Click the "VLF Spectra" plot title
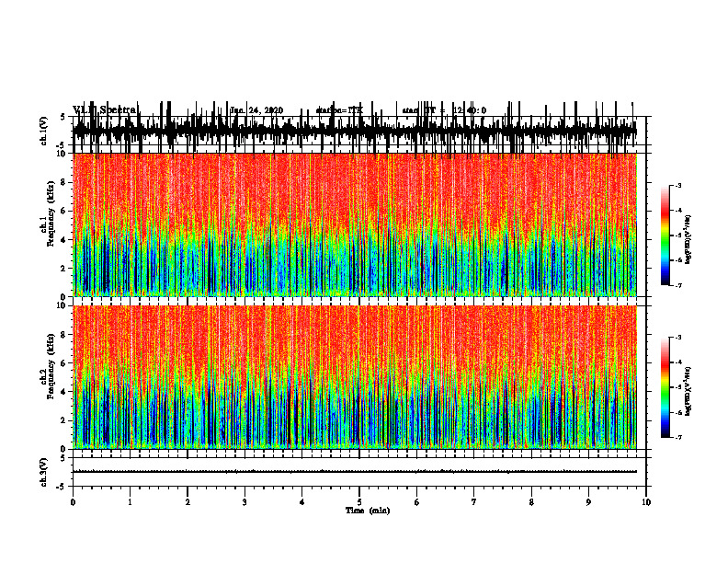 (105, 110)
